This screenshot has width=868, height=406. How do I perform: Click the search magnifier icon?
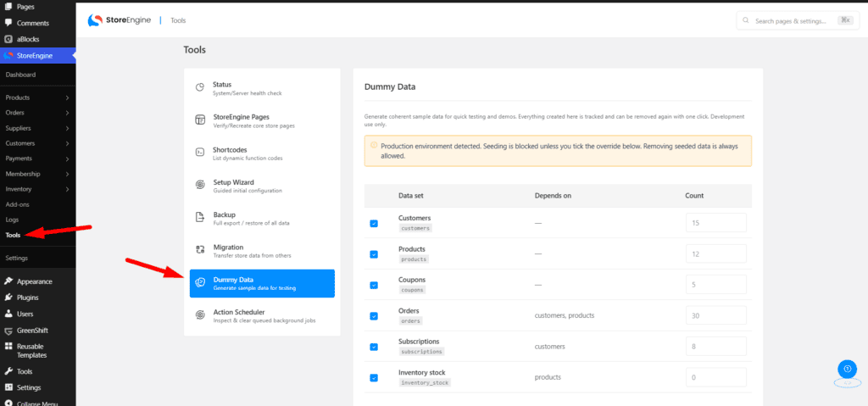[746, 20]
